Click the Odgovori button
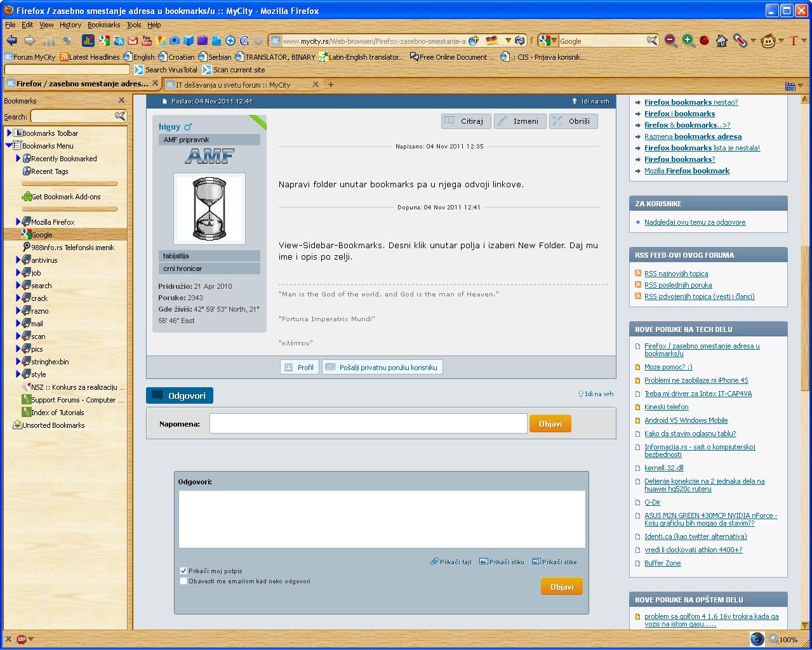The height and width of the screenshot is (650, 812). tap(180, 395)
